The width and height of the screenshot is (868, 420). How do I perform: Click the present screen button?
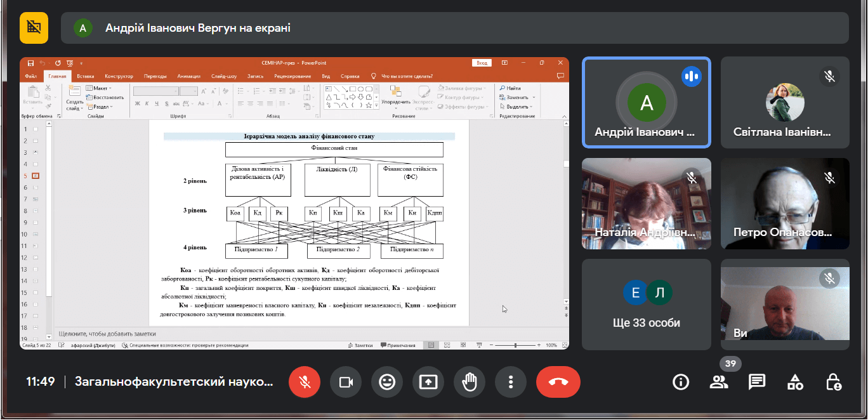[428, 382]
